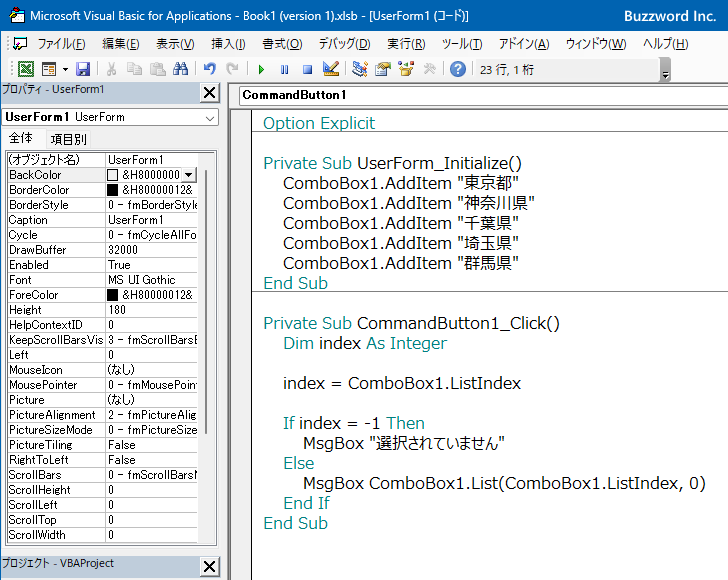Save the workbook with the floppy icon

(83, 69)
